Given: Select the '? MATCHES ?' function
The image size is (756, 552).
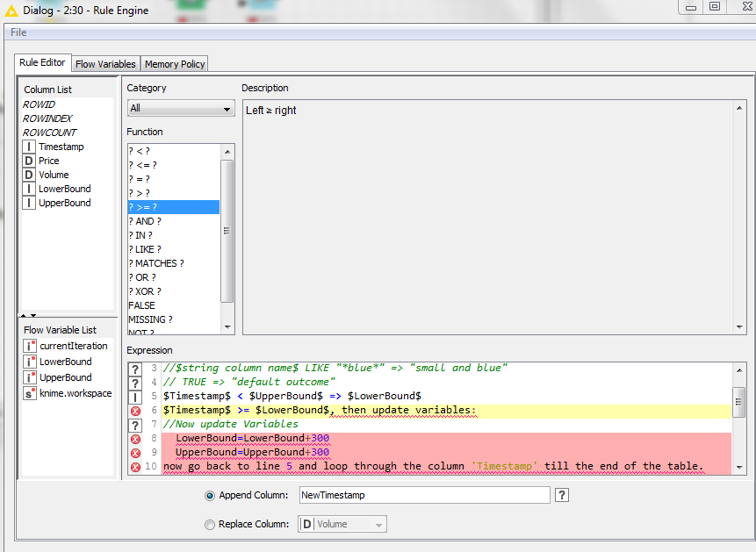Looking at the screenshot, I should [x=174, y=262].
